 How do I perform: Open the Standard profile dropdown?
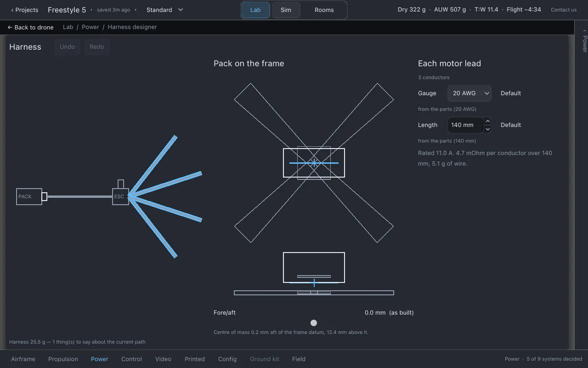tap(164, 10)
